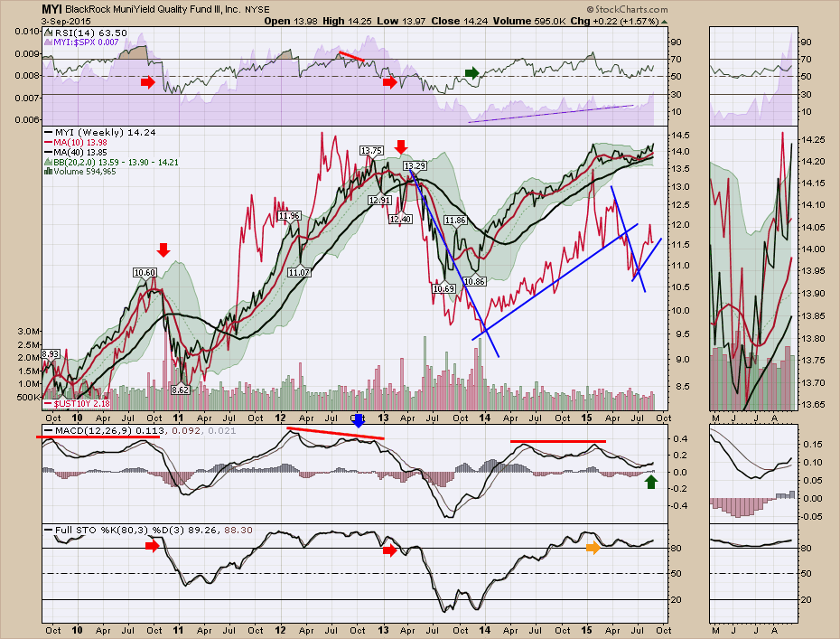Click the orange arrow in stochastic panel
840x639 pixels.
pyautogui.click(x=593, y=548)
